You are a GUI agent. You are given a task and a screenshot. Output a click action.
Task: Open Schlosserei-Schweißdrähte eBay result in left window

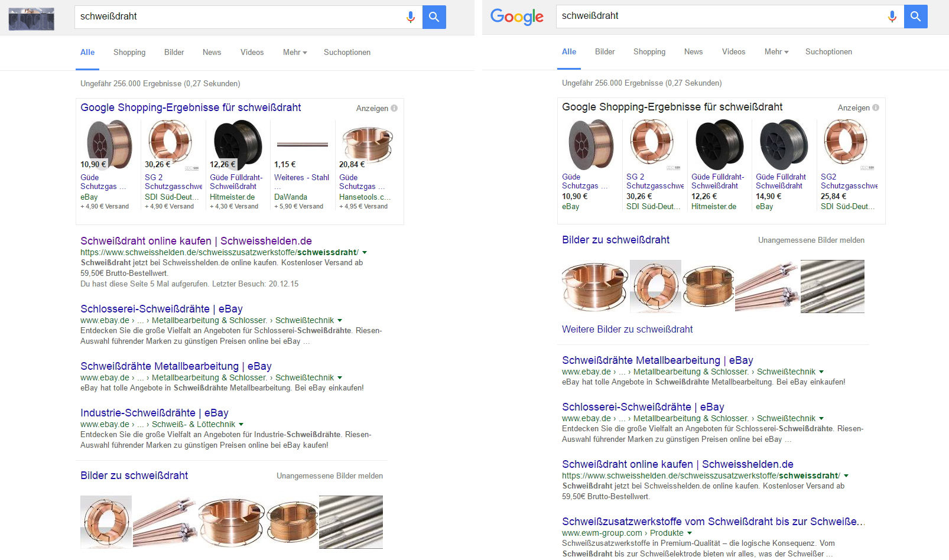[x=161, y=309]
